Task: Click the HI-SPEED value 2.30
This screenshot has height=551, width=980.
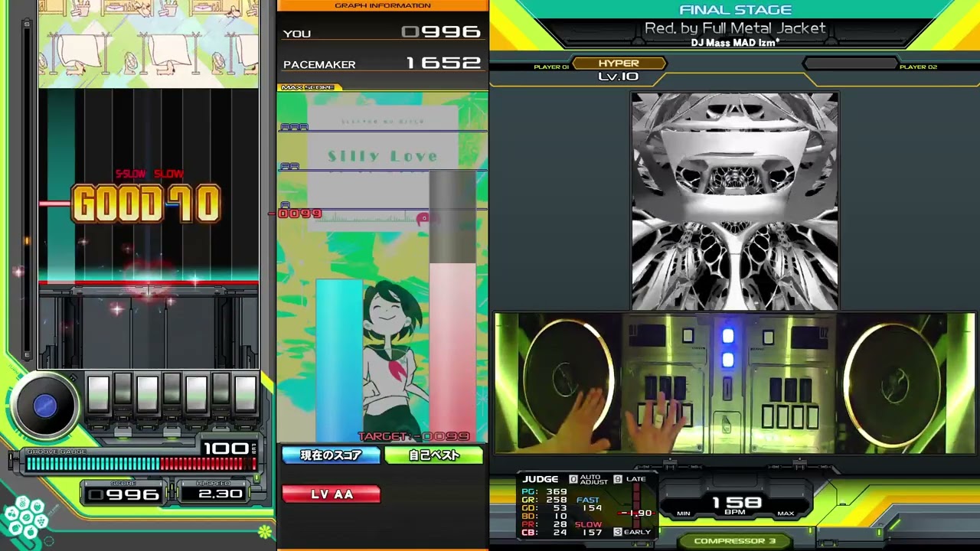Action: pyautogui.click(x=219, y=494)
